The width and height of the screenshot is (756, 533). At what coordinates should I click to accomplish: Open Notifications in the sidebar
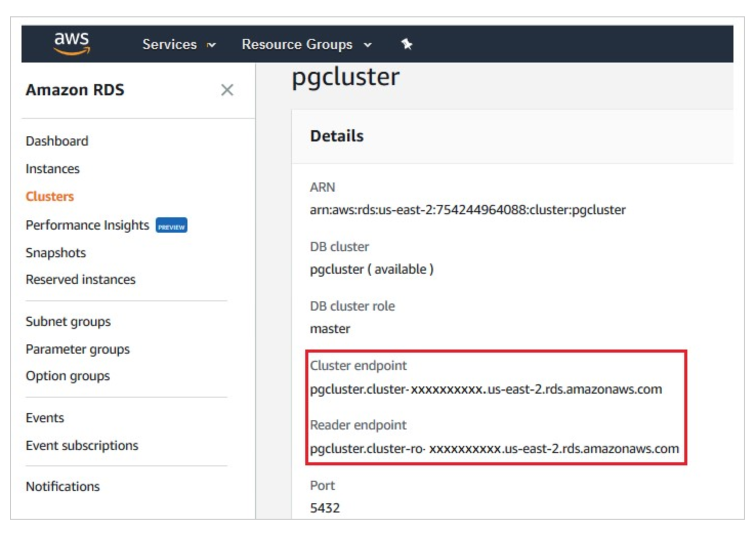(x=63, y=486)
